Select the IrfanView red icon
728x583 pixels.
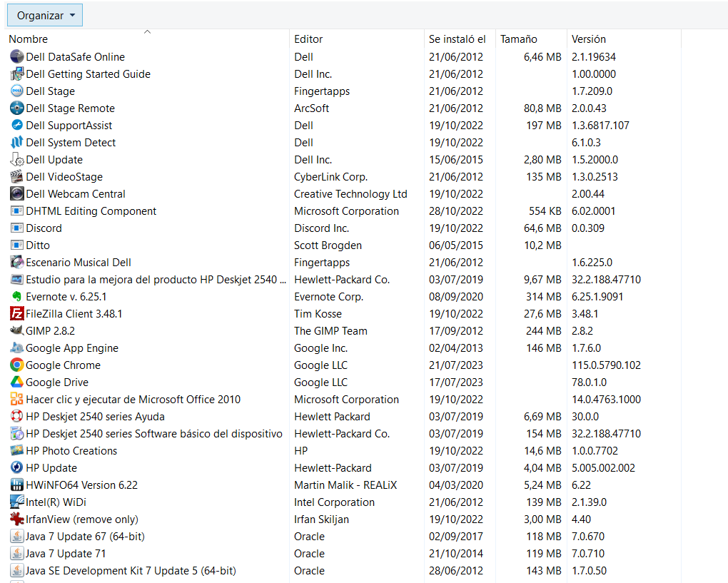pos(16,519)
